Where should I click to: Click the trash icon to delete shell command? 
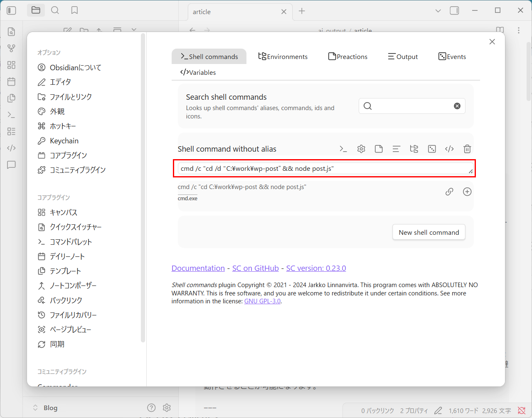click(x=467, y=149)
